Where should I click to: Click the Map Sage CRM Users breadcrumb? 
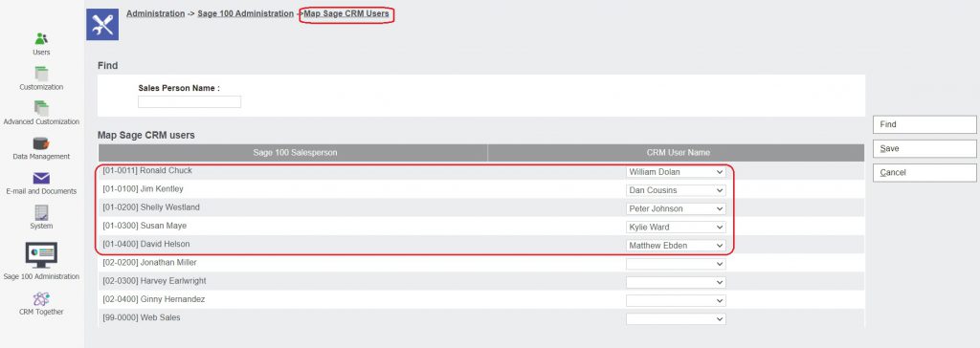tap(346, 13)
